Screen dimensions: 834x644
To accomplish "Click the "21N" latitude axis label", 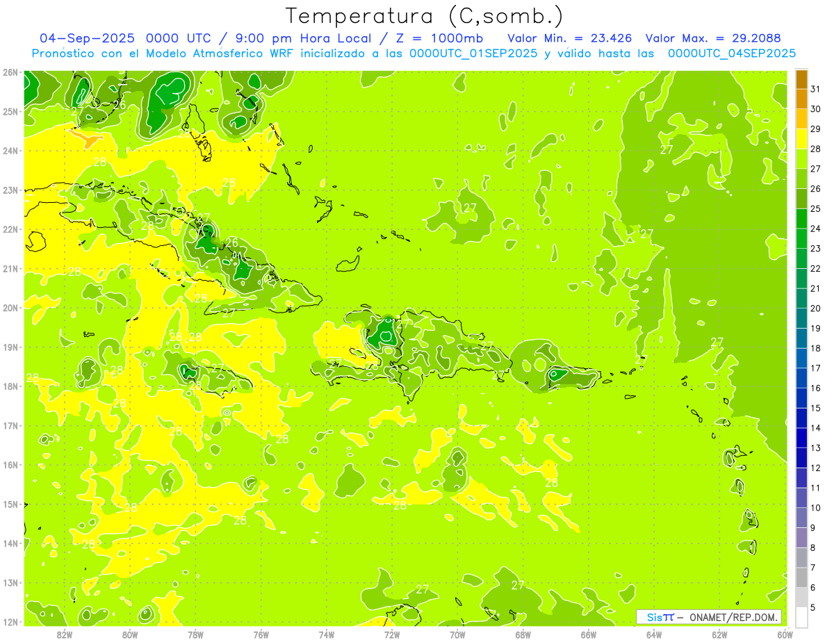I will tap(10, 268).
